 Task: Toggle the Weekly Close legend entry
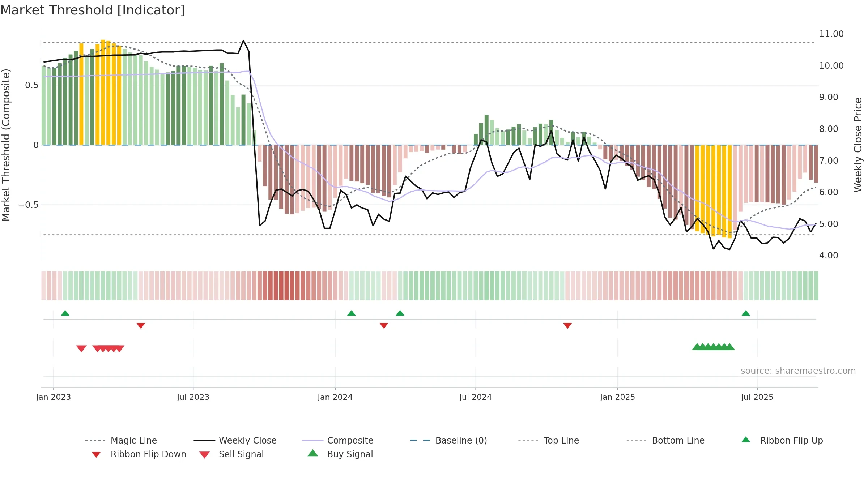tap(235, 440)
